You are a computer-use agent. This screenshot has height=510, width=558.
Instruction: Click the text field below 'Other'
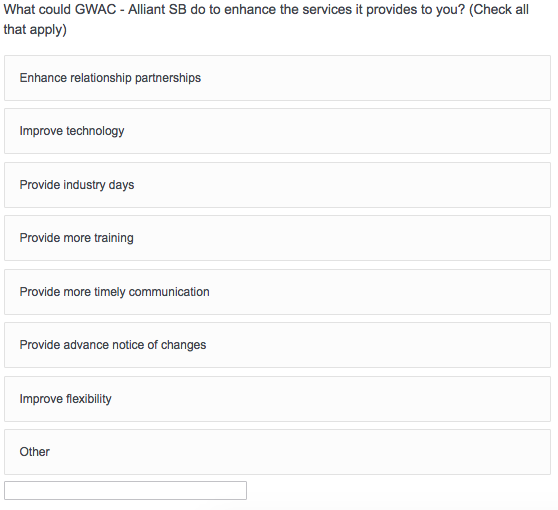[125, 490]
